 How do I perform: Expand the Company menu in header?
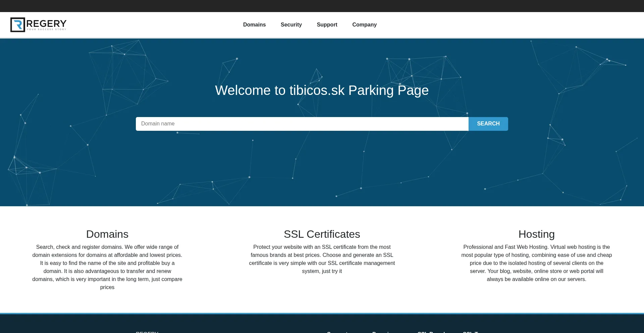click(364, 25)
